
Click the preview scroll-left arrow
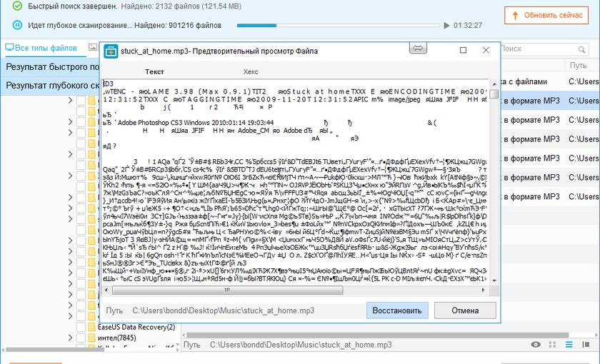pyautogui.click(x=106, y=290)
